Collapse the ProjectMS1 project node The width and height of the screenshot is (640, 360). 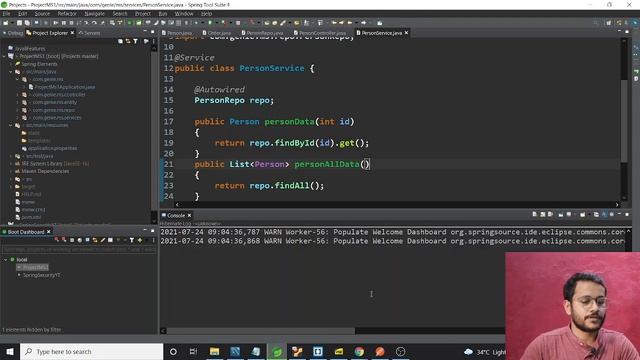5,56
